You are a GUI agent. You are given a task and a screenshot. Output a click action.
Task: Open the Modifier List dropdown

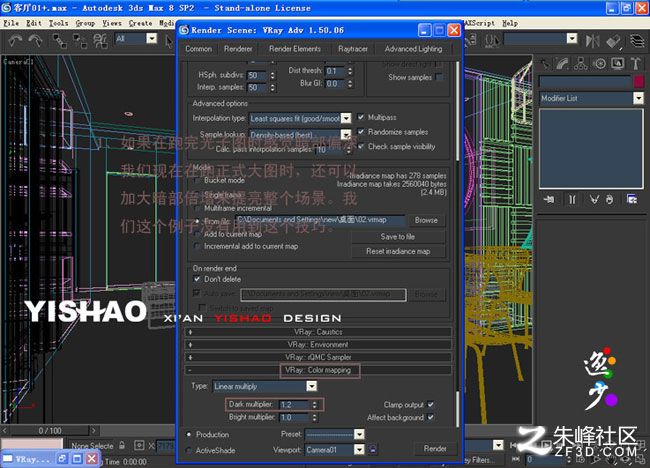point(638,98)
